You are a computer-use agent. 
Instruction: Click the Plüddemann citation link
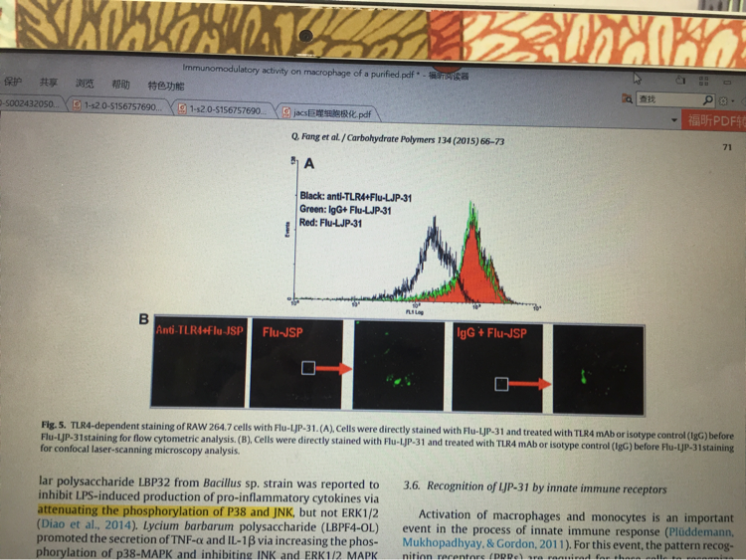pos(700,531)
